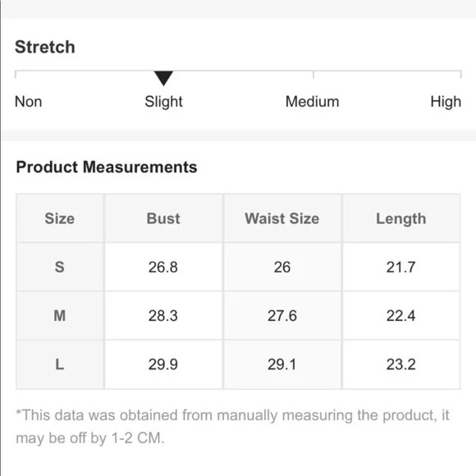
Task: Click the Bust column header
Action: [x=163, y=218]
